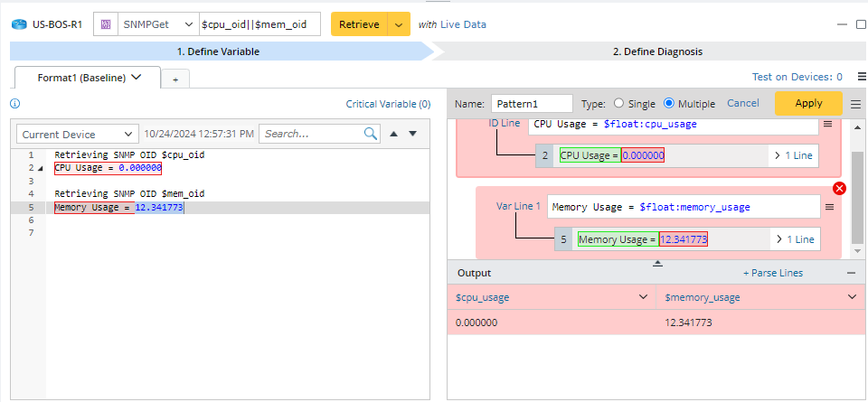The height and width of the screenshot is (402, 868).
Task: Open the ID Line options menu icon
Action: 827,124
